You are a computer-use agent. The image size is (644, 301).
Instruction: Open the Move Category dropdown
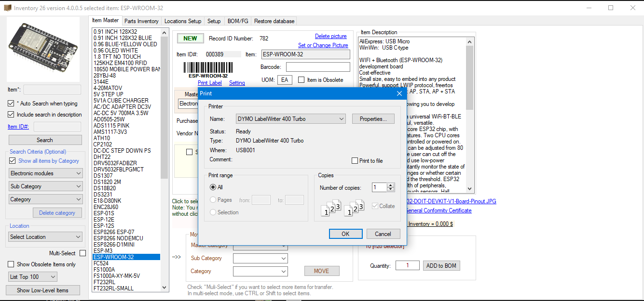[x=260, y=271]
